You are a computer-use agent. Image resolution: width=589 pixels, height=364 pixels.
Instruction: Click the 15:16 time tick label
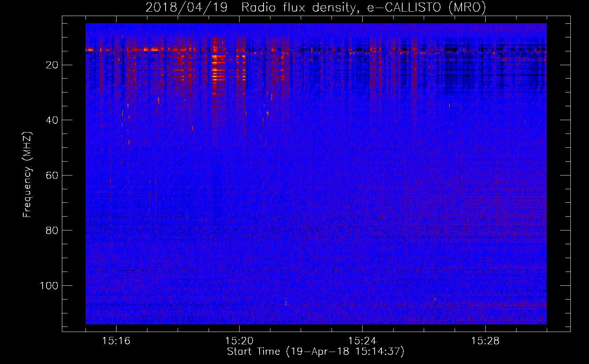[x=116, y=341]
